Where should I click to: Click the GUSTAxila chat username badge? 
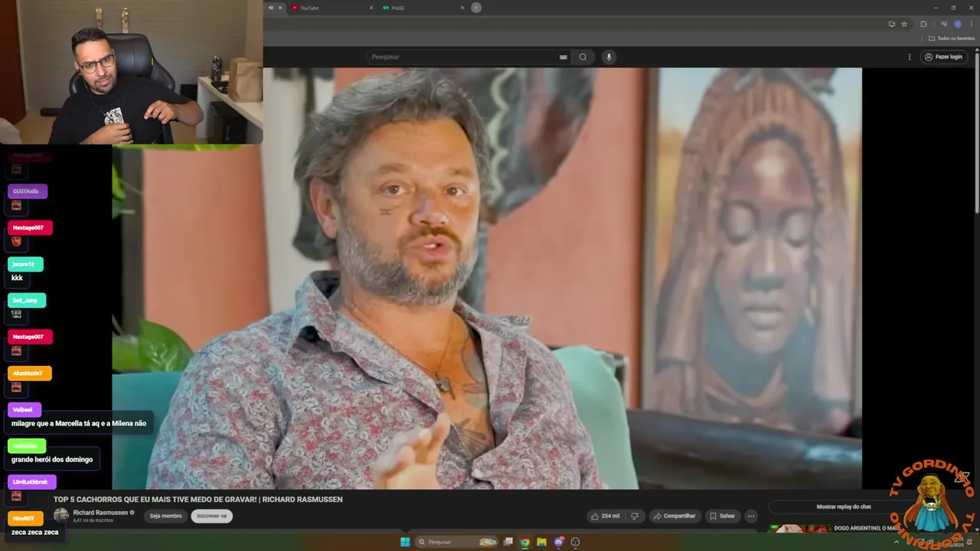[x=27, y=191]
